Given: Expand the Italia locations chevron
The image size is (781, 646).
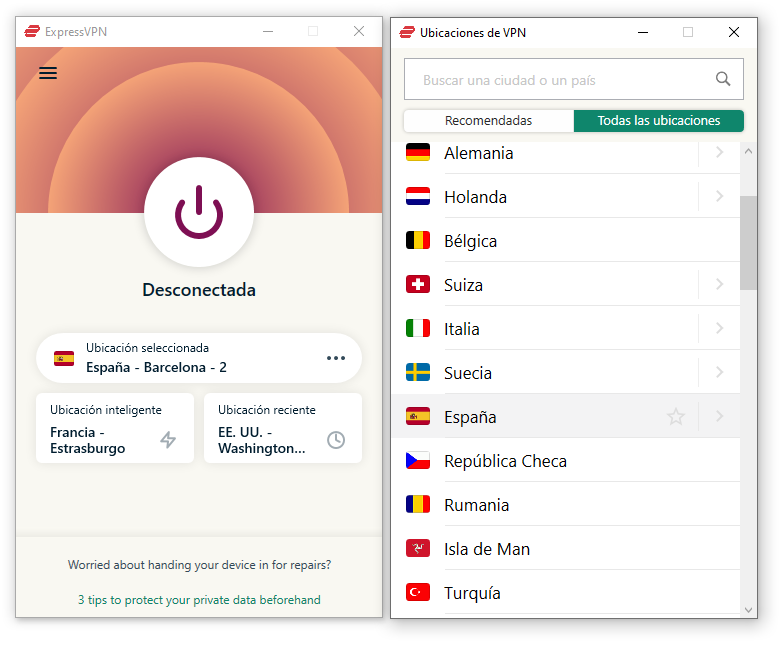Looking at the screenshot, I should pos(719,328).
